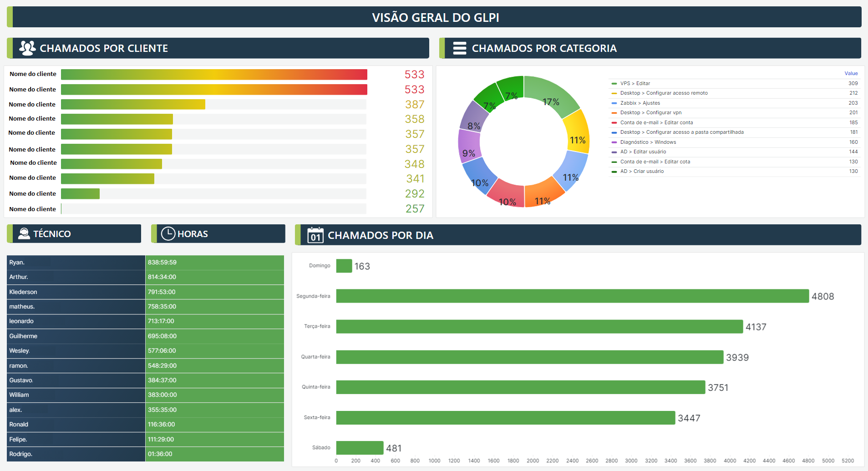Screen dimensions: 868x471
Task: Select technician row Gustavo.
Action: point(76,380)
